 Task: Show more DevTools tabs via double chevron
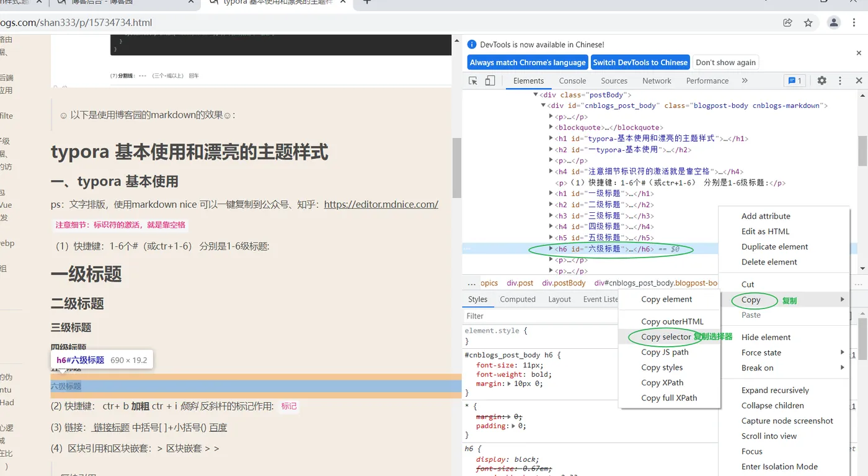point(745,81)
